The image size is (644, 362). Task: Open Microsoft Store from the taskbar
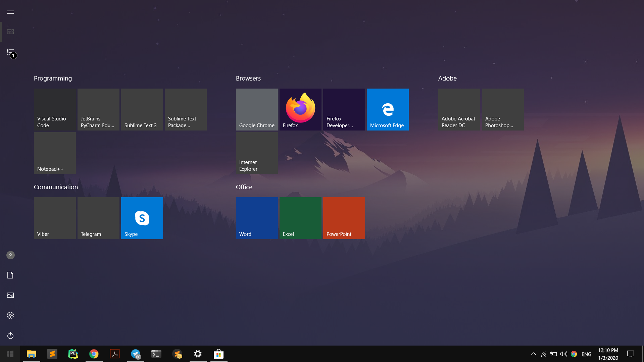pos(219,354)
